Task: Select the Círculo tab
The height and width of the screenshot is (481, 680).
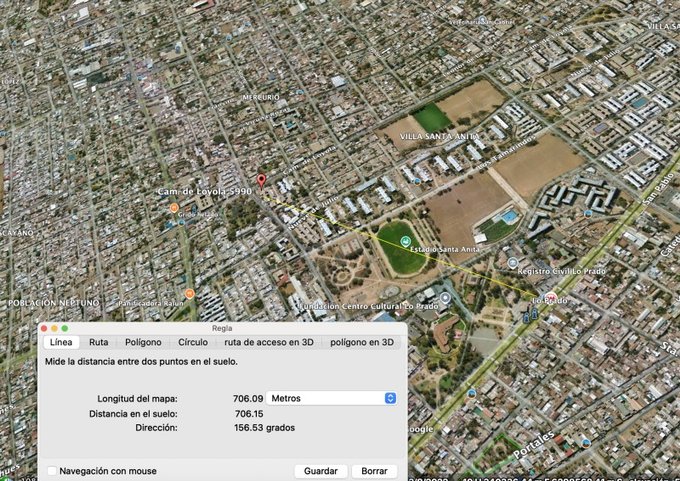Action: click(193, 342)
